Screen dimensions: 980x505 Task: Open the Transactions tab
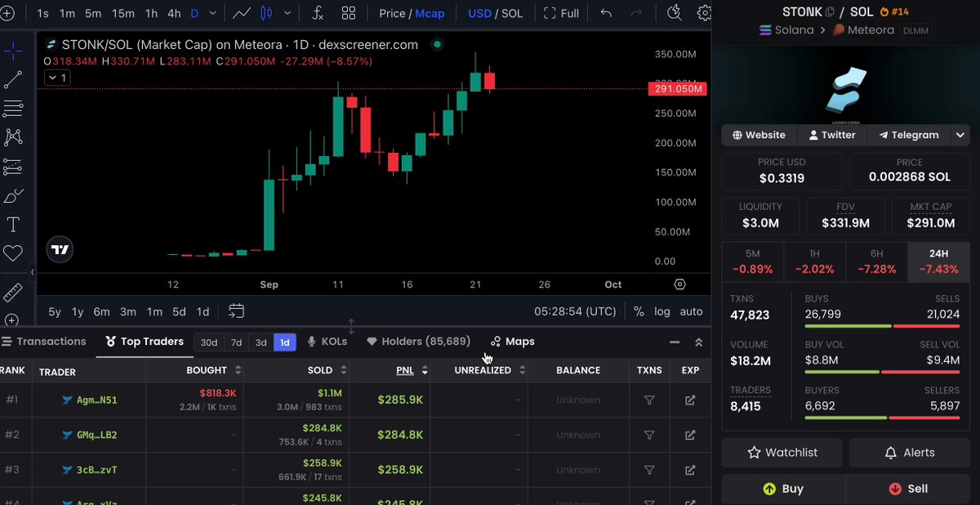click(x=44, y=342)
